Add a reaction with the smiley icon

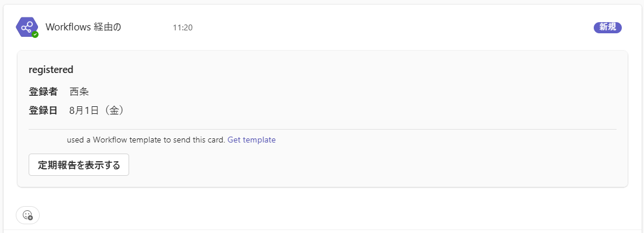(x=27, y=215)
